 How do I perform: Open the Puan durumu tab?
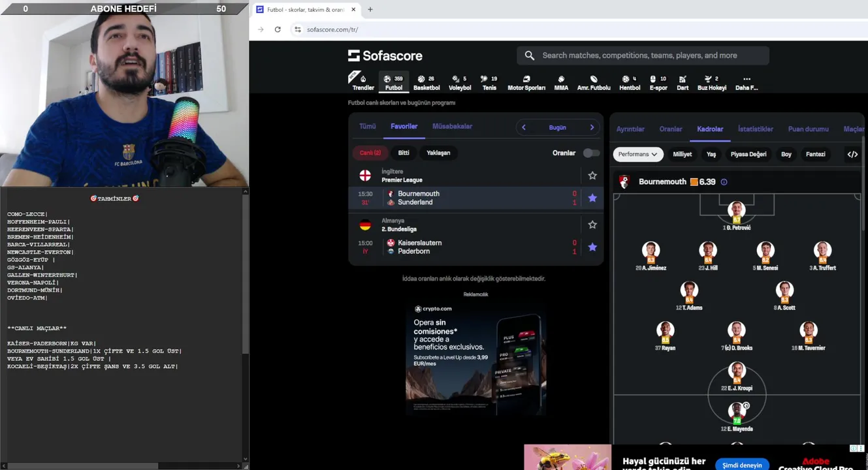click(x=809, y=129)
